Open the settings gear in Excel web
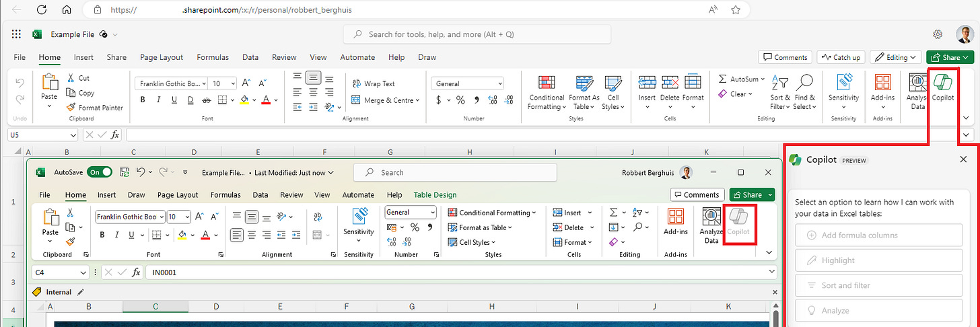This screenshot has width=980, height=327. pyautogui.click(x=938, y=34)
